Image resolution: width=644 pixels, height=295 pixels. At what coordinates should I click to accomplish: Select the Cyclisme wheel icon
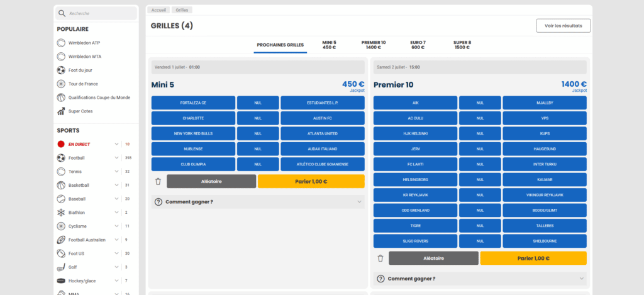(x=61, y=226)
